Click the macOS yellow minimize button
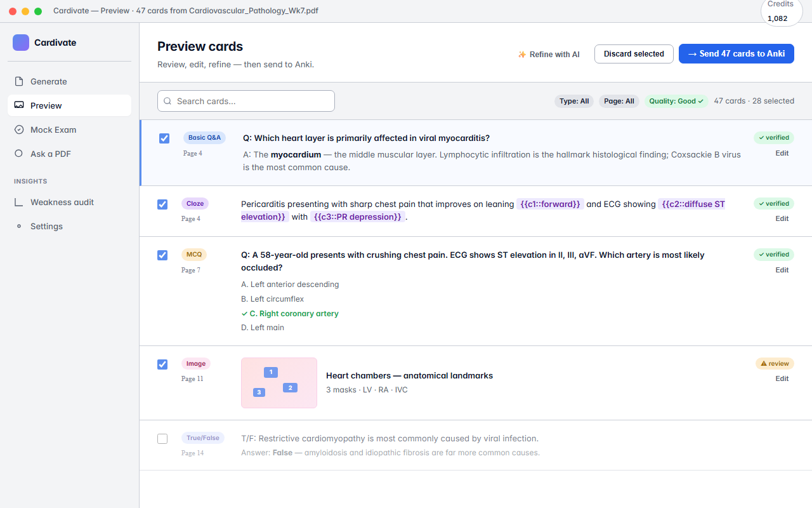 (x=25, y=11)
